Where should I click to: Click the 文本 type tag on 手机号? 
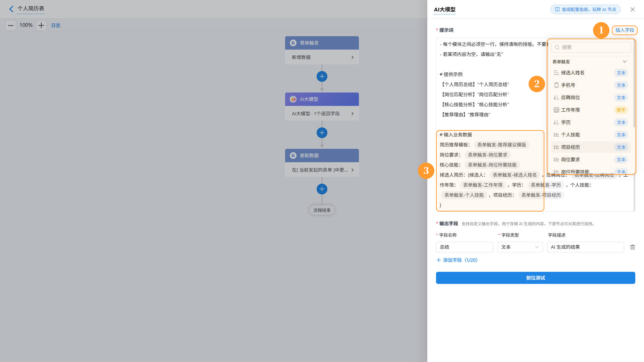(x=621, y=85)
